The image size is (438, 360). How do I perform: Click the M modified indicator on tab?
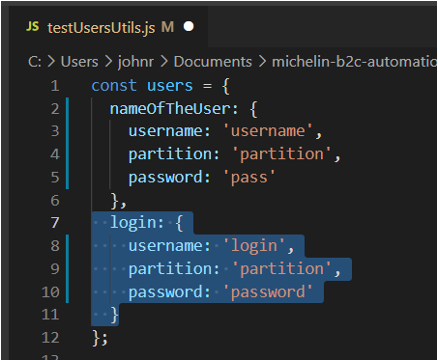click(167, 27)
